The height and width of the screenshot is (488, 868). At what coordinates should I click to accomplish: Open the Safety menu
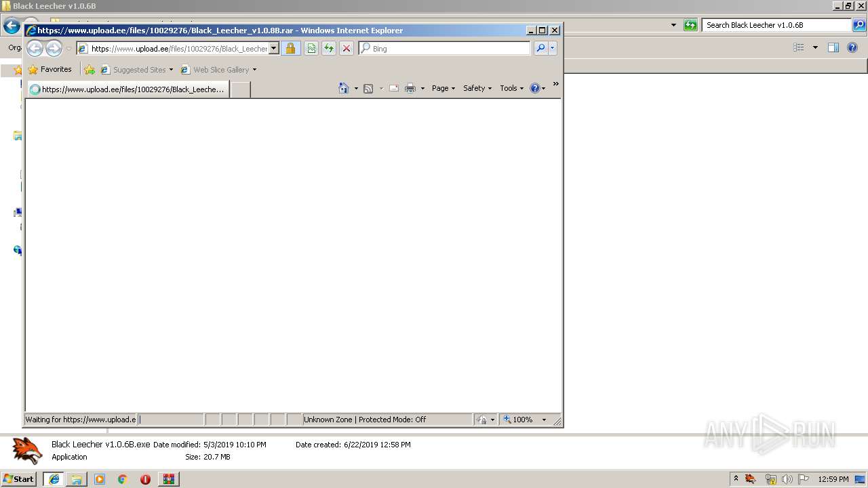click(x=477, y=88)
